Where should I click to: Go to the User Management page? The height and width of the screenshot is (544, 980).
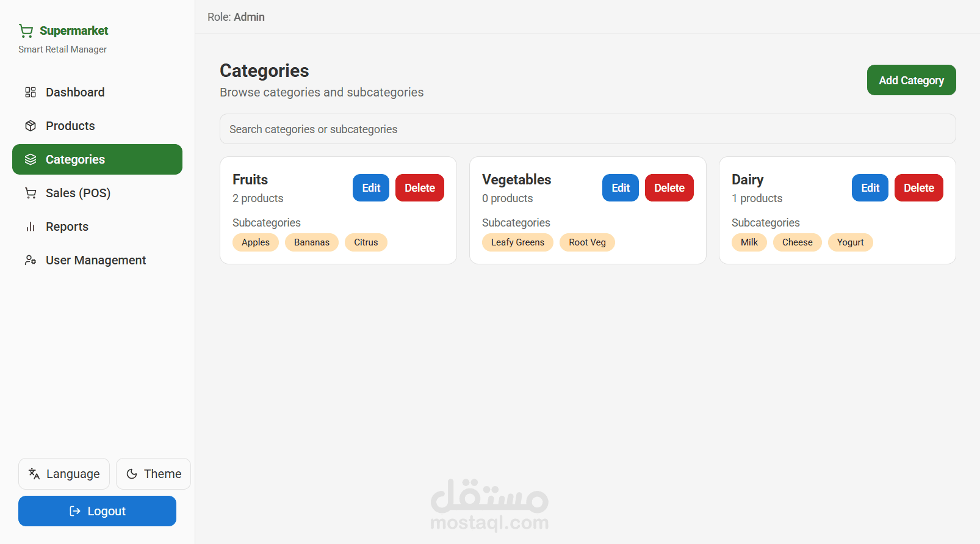click(x=96, y=260)
